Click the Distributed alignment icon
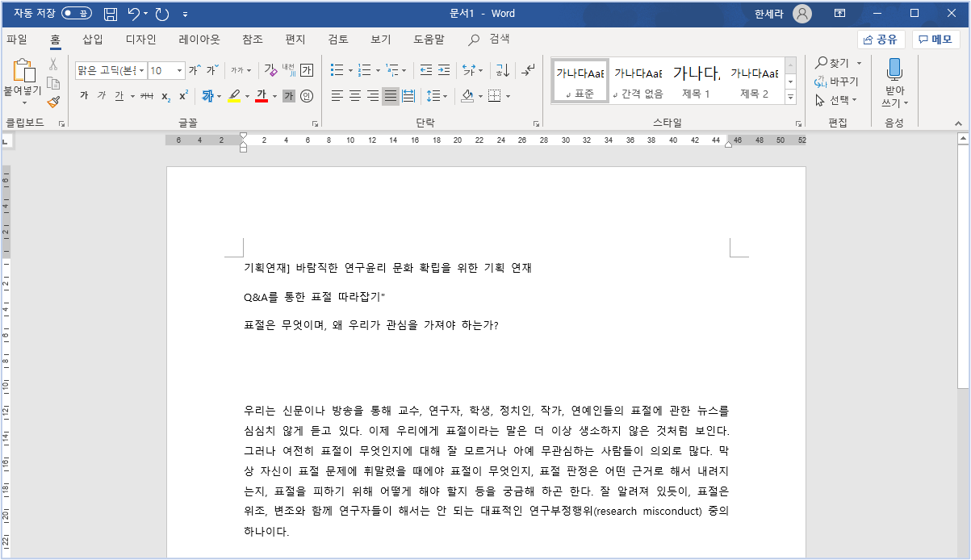Image resolution: width=971 pixels, height=560 pixels. pyautogui.click(x=408, y=96)
